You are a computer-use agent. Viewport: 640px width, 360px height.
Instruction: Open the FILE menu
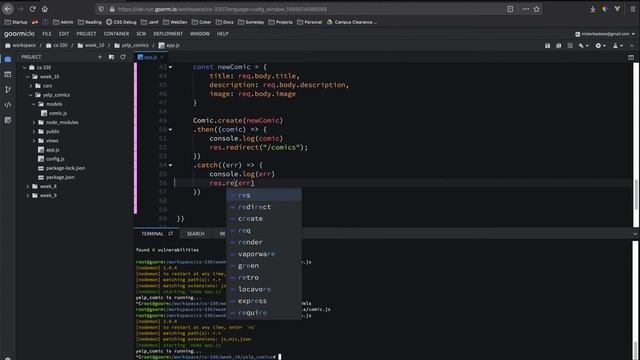[47, 34]
